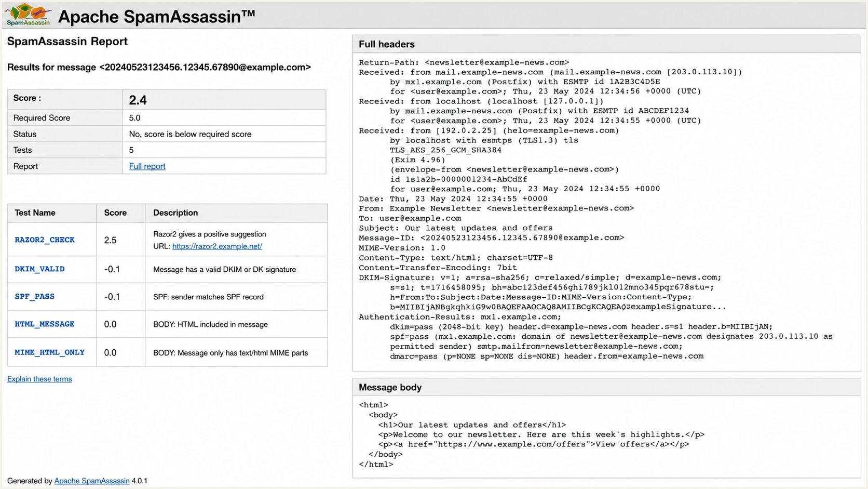Open the Explain these terms link
The height and width of the screenshot is (489, 868).
(39, 379)
